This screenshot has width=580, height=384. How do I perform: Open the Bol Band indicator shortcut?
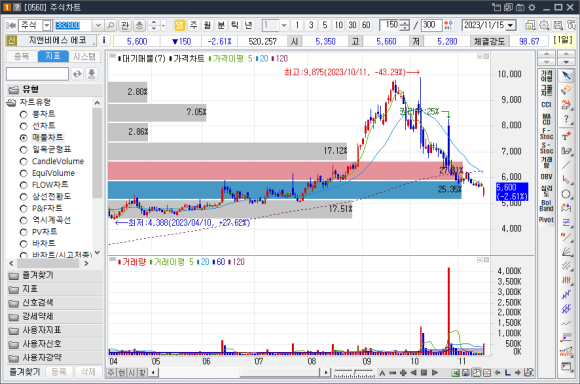546,205
